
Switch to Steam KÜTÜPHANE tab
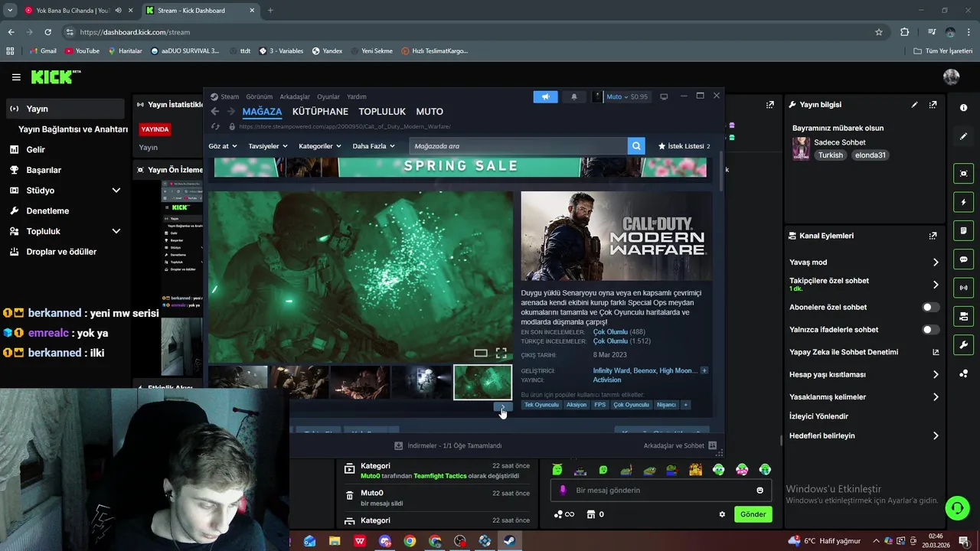click(320, 112)
